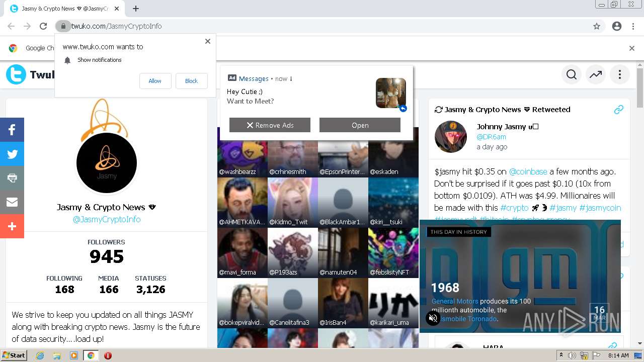This screenshot has height=362, width=644.
Task: Open Chrome customize menu dots
Action: [633, 26]
